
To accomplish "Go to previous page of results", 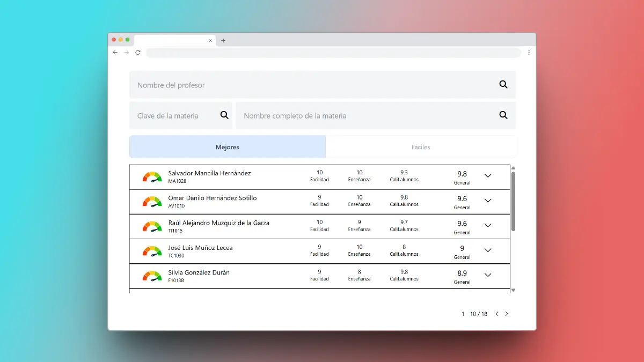I will click(497, 314).
